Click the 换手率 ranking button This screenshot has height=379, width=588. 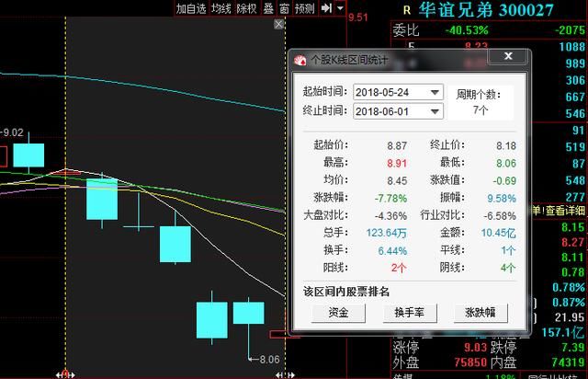tap(410, 313)
